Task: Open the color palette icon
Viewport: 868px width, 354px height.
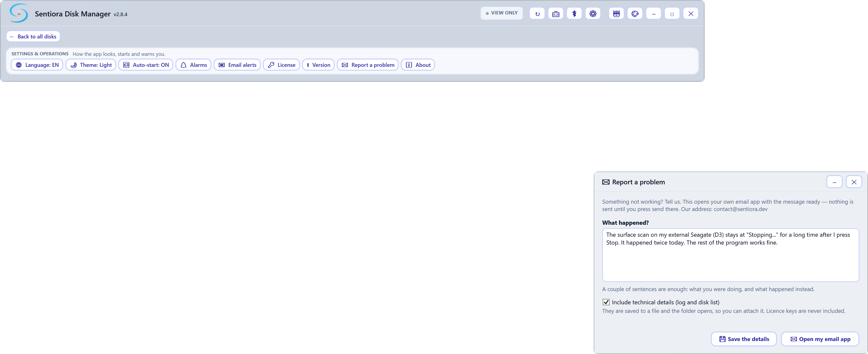Action: pyautogui.click(x=635, y=14)
